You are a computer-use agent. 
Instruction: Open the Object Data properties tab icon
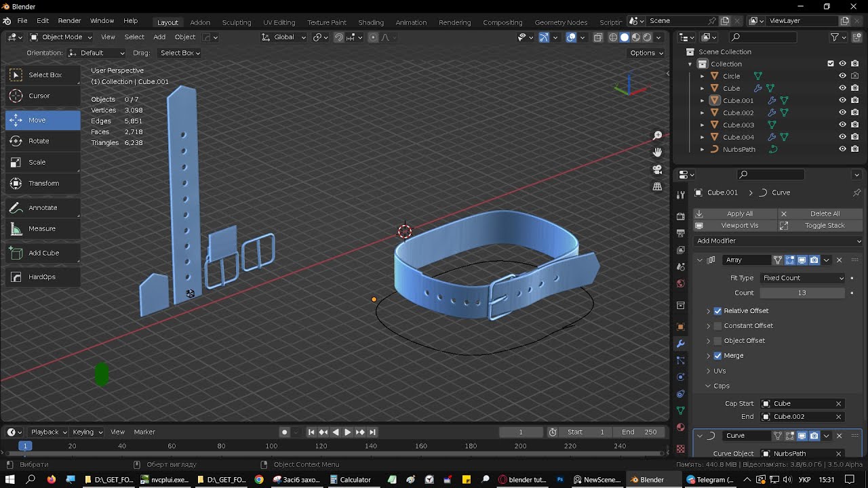[681, 410]
